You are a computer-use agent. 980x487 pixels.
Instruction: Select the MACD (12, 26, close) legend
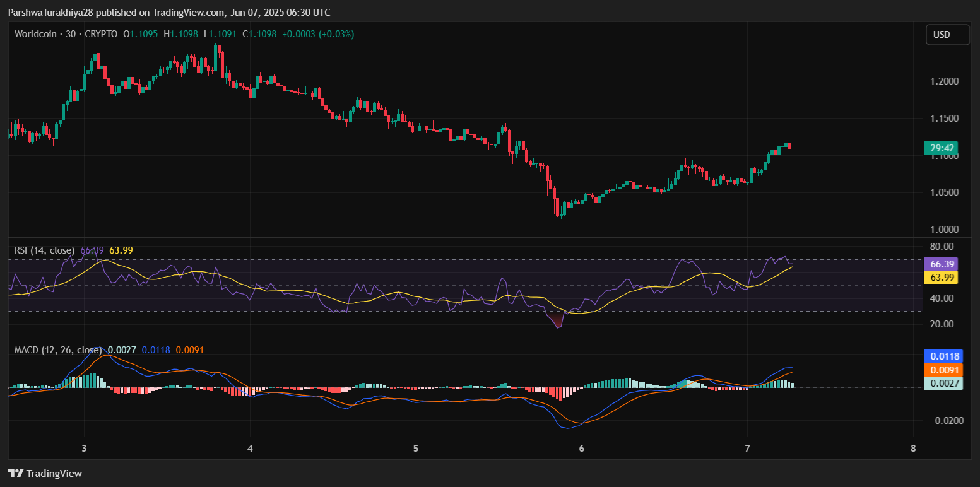point(58,349)
